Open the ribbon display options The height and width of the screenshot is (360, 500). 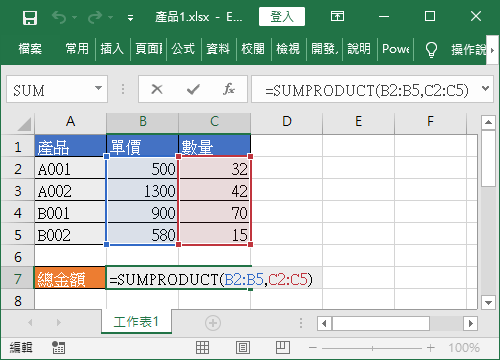tap(337, 16)
